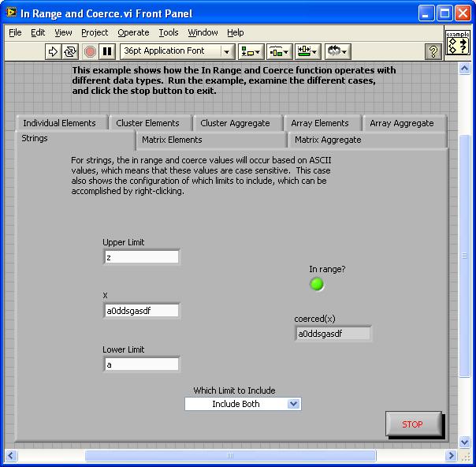Image resolution: width=476 pixels, height=467 pixels.
Task: Switch to Individual Elements tab
Action: [x=61, y=123]
